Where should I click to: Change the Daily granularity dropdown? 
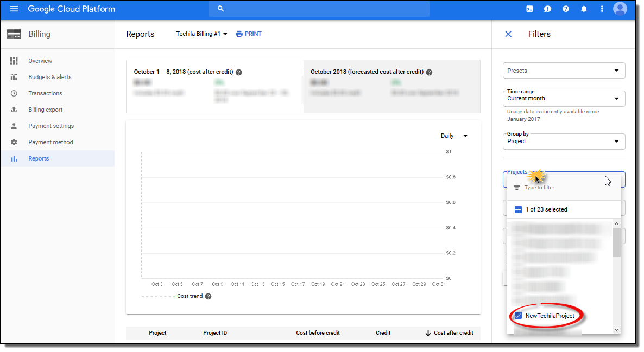(x=454, y=136)
